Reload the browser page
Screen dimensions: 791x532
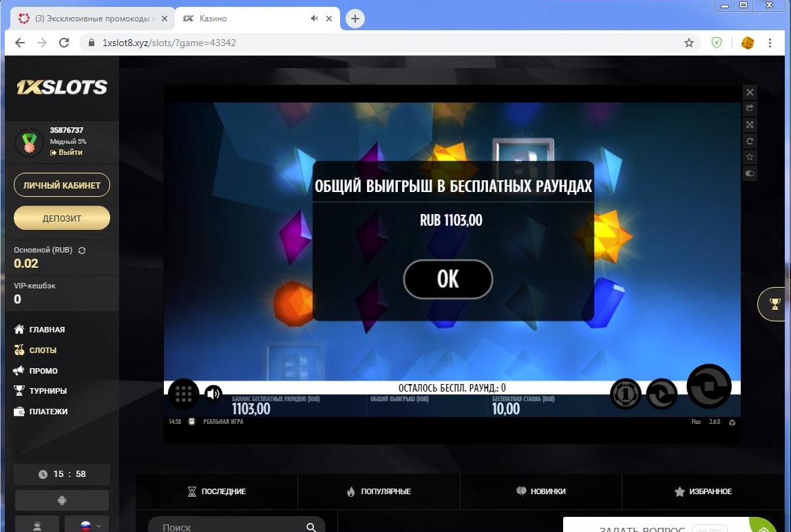click(x=64, y=43)
